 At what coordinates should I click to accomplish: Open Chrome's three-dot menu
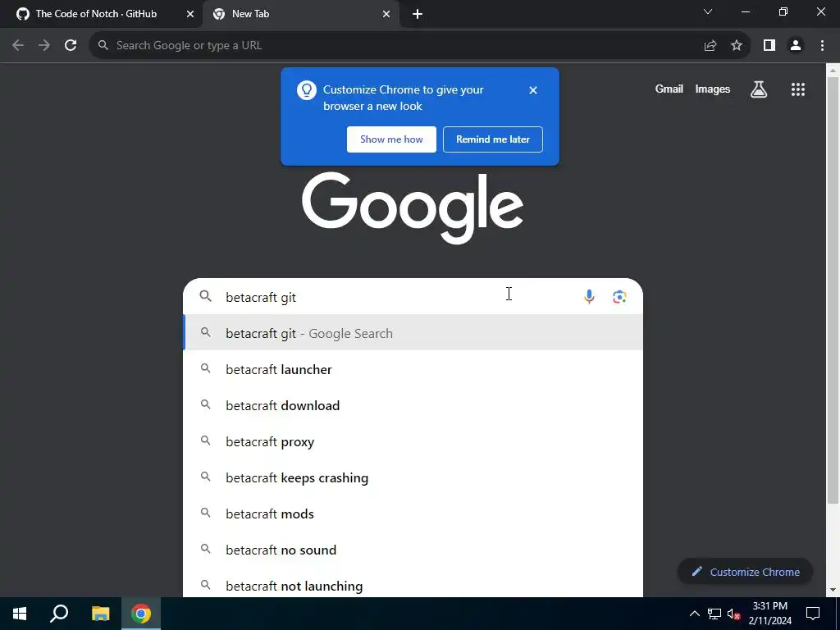pos(822,46)
